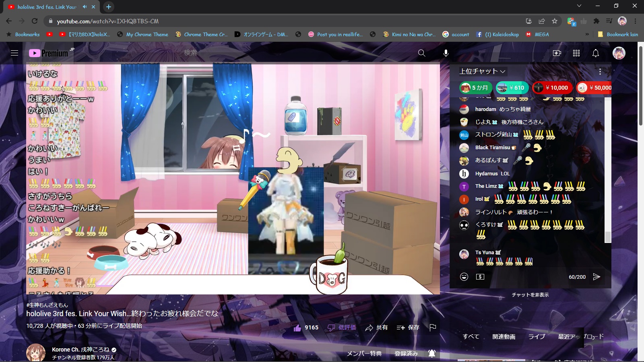Image resolution: width=644 pixels, height=362 pixels.
Task: Open the #生神もんざえもん hashtag link
Action: [x=47, y=305]
